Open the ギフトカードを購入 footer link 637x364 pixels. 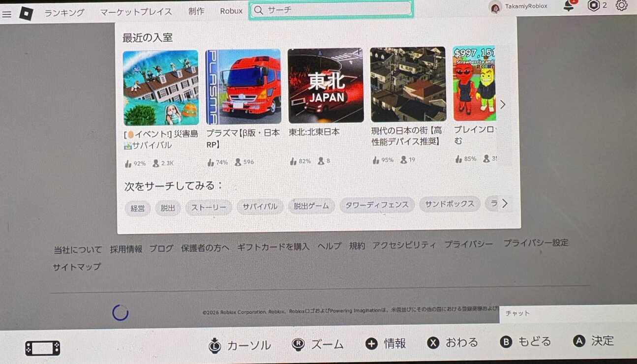273,247
